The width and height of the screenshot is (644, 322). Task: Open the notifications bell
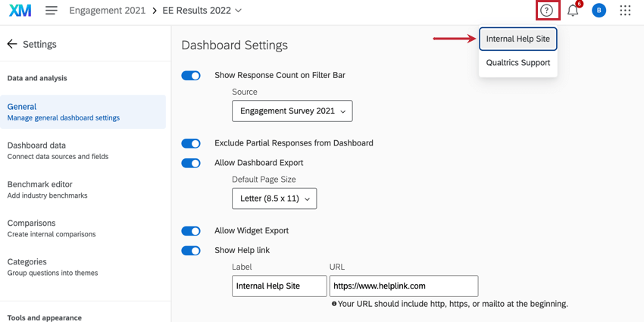(573, 11)
